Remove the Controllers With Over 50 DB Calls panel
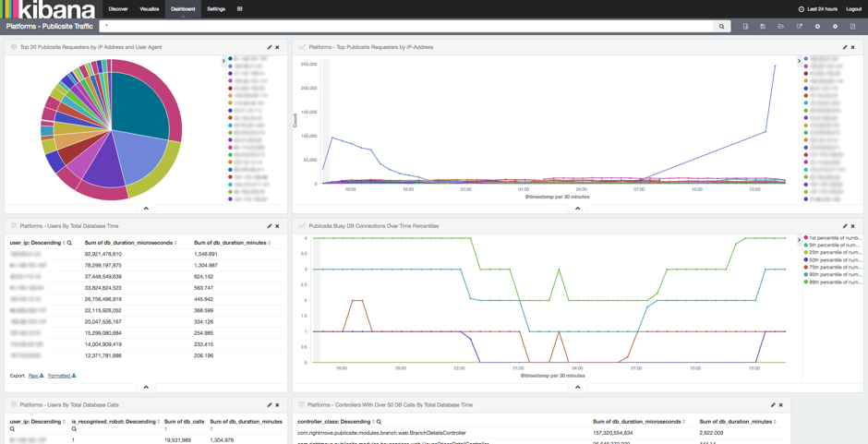868x444 pixels. 781,404
